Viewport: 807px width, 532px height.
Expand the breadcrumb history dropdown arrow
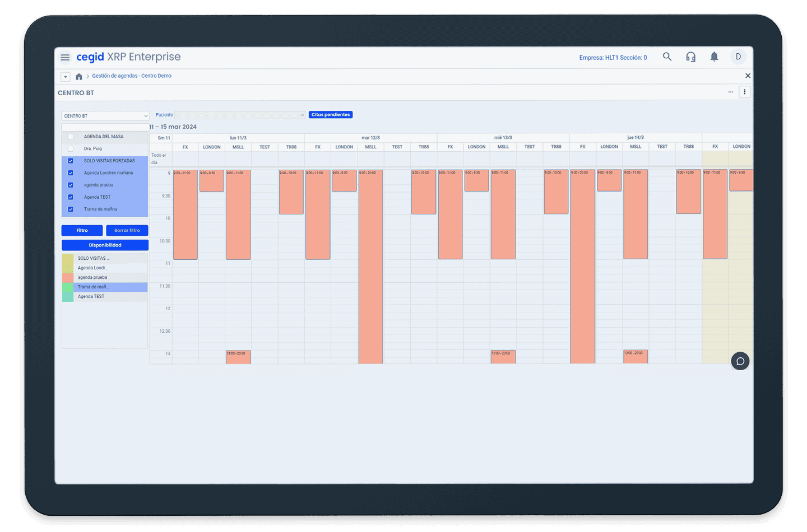click(x=66, y=77)
